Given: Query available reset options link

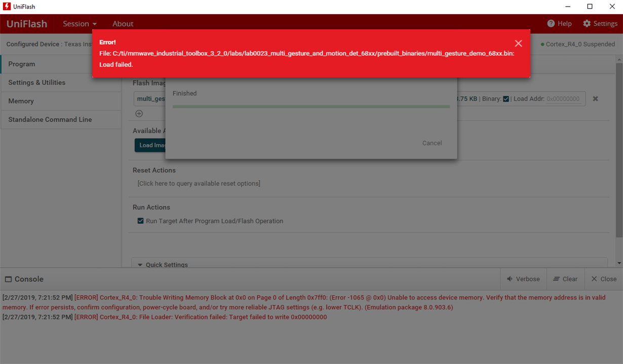Looking at the screenshot, I should (x=199, y=183).
